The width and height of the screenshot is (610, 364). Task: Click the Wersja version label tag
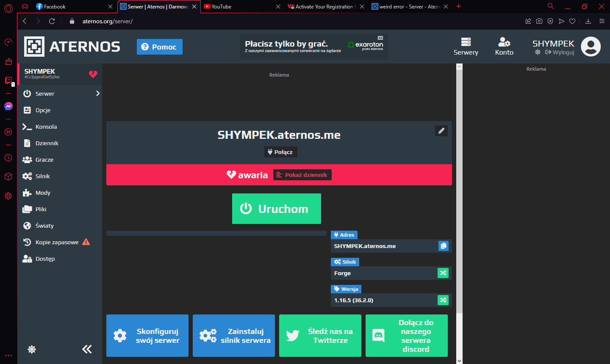click(346, 289)
